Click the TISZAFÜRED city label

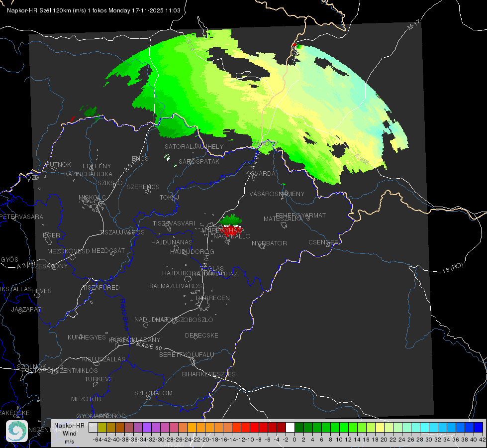[101, 287]
